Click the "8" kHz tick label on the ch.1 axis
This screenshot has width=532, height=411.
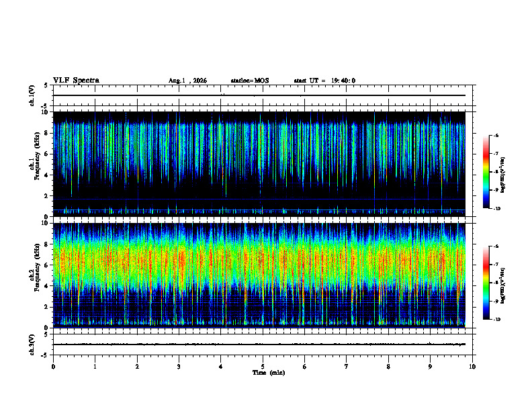click(x=47, y=133)
